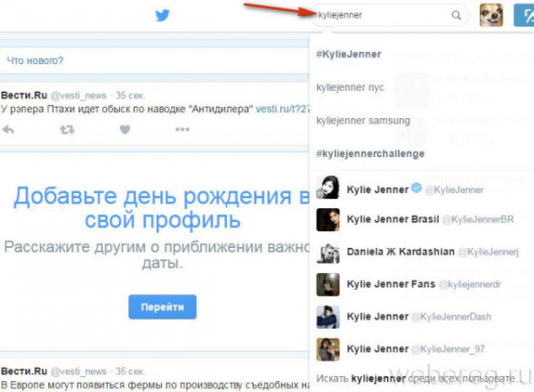
Task: Click the Twitter bird logo
Action: [163, 15]
